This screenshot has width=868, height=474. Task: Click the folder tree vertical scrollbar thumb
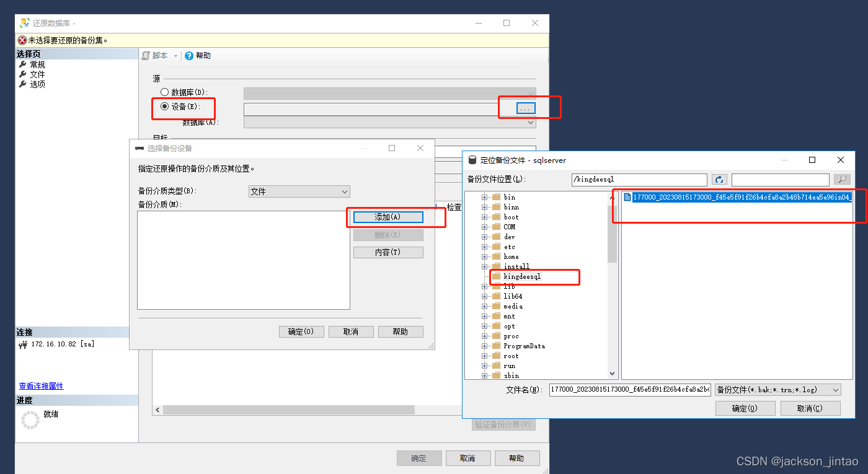click(613, 234)
